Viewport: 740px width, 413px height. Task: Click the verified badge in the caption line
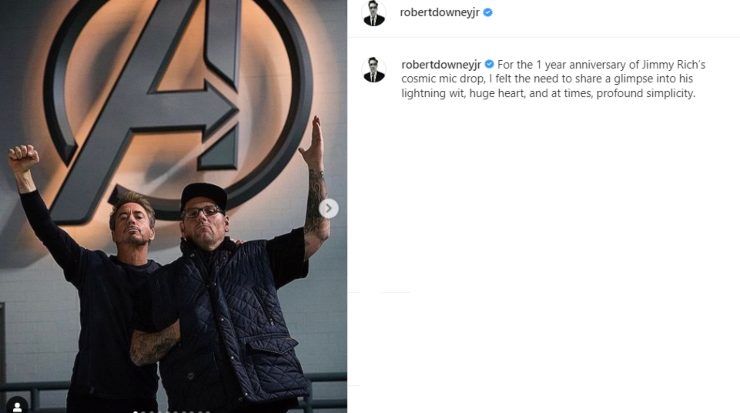coord(489,64)
